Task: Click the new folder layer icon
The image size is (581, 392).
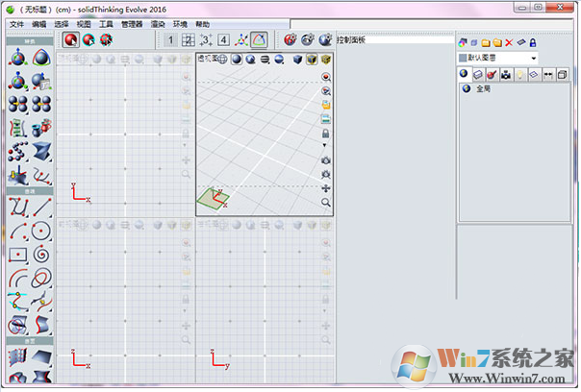Action: [486, 43]
